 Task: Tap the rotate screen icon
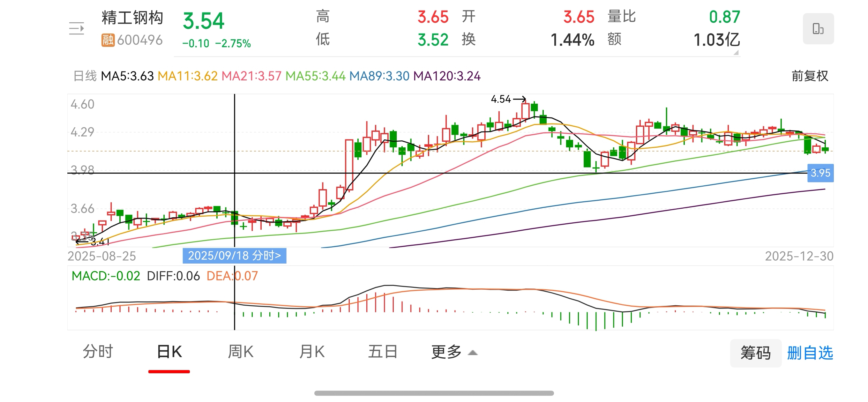click(x=818, y=29)
